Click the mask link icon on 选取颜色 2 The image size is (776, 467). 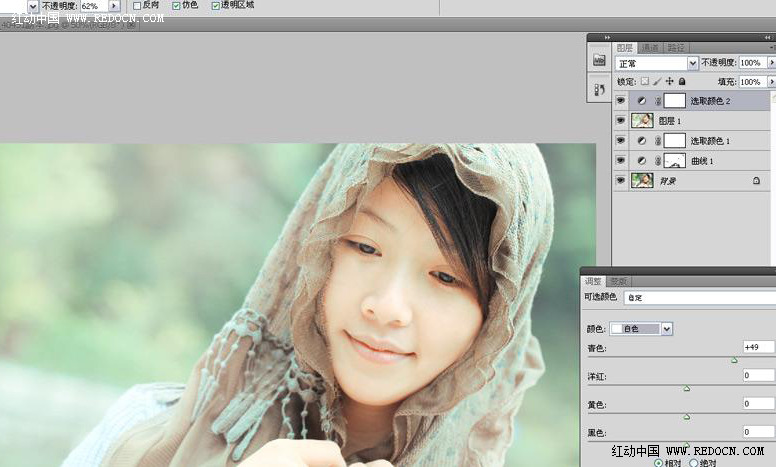click(x=658, y=101)
